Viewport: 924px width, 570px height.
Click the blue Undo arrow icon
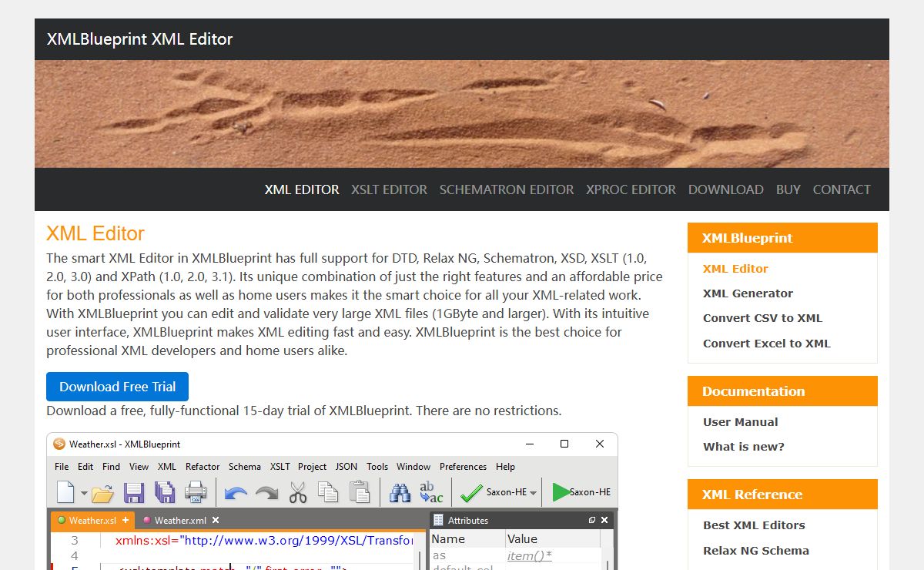236,493
